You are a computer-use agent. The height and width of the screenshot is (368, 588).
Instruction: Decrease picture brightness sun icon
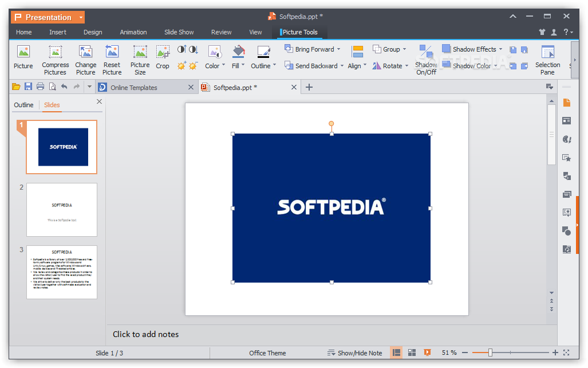coord(193,66)
